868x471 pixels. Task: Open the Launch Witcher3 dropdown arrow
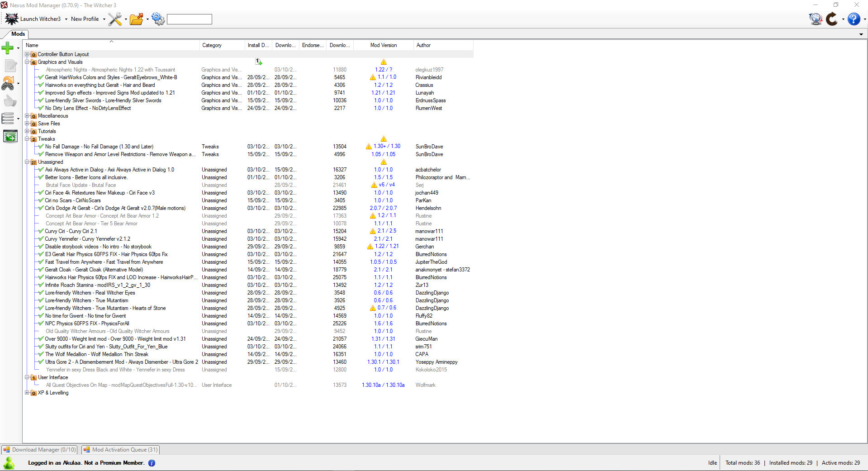point(66,19)
